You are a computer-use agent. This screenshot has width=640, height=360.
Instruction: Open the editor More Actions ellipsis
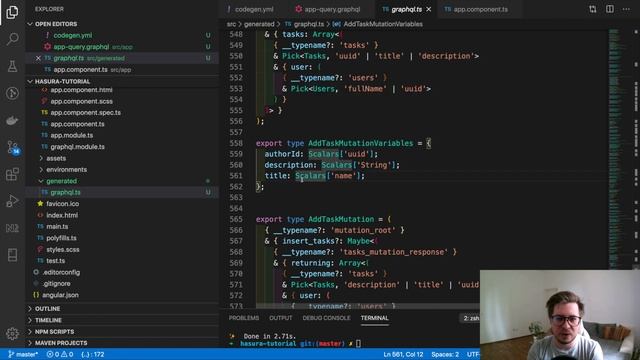pyautogui.click(x=626, y=9)
